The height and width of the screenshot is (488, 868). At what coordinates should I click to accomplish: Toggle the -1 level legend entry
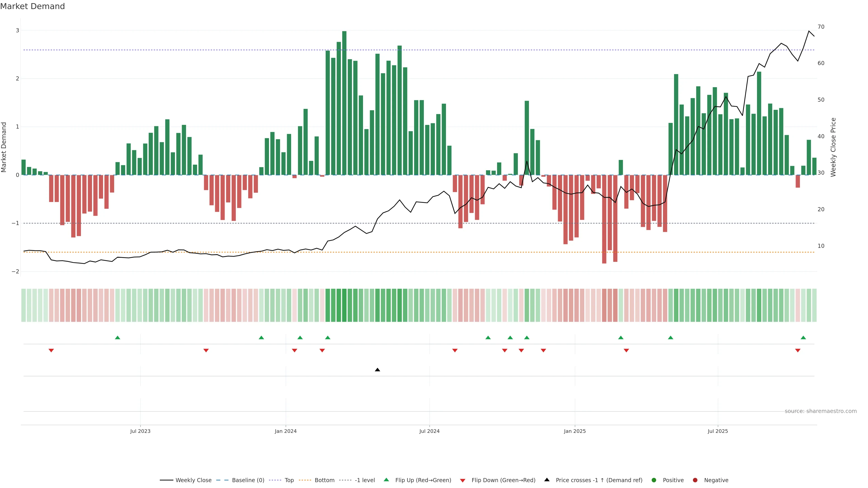tap(365, 480)
